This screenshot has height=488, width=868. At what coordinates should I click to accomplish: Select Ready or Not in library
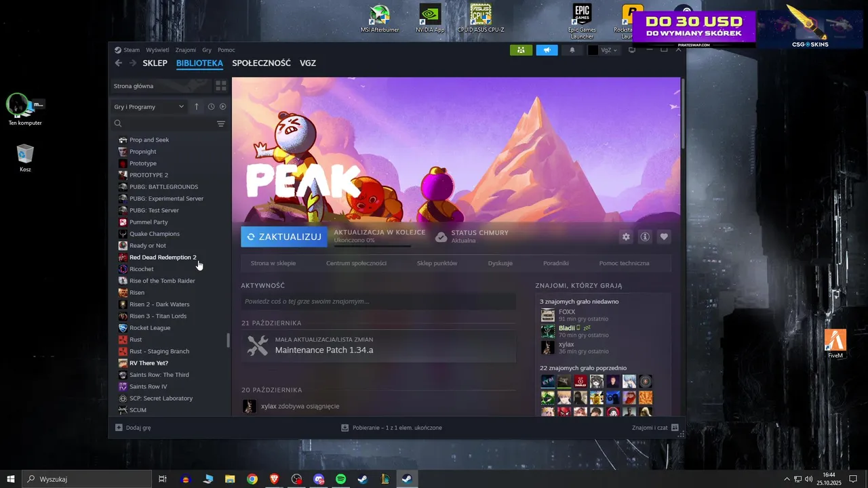tap(148, 245)
